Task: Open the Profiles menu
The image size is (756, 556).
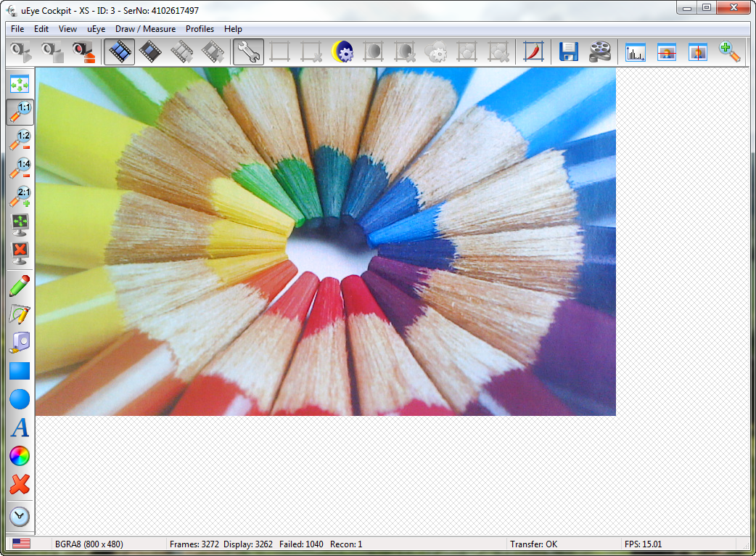Action: pyautogui.click(x=200, y=29)
